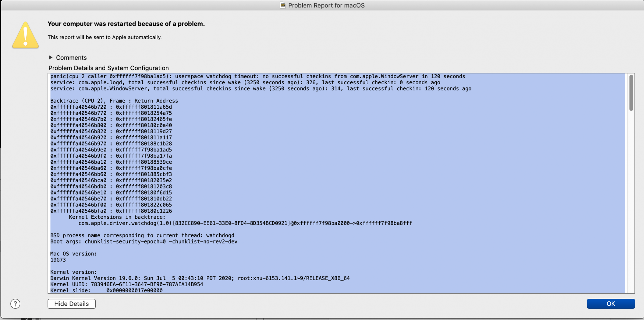The image size is (644, 320).
Task: Click backtrace row 0xffffffa40546bca0
Action: (111, 180)
